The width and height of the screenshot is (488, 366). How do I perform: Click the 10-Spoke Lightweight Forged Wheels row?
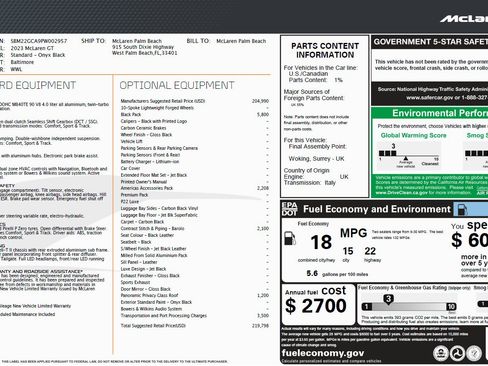point(195,108)
